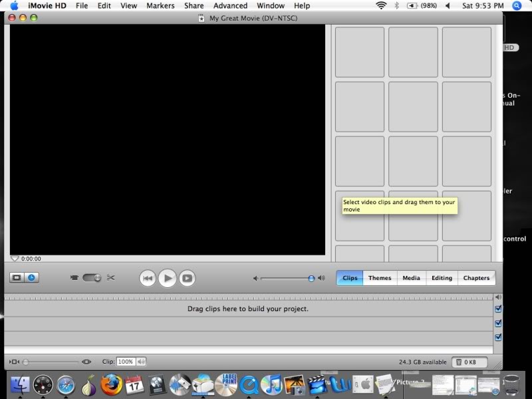Open Spotlight search
532x399 pixels.
point(517,5)
